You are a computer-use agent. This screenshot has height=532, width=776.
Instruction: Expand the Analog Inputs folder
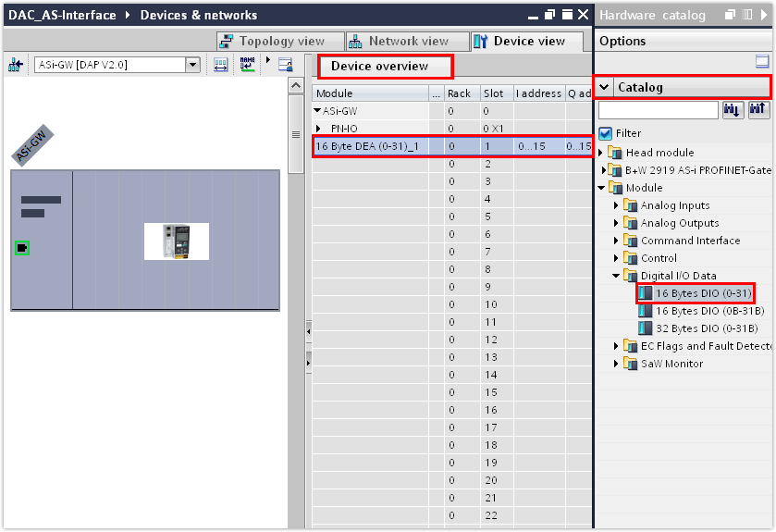tap(617, 205)
